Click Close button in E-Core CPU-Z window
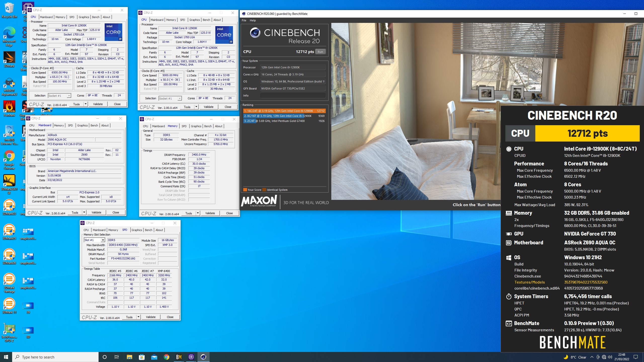This screenshot has height=362, width=644. click(x=228, y=107)
